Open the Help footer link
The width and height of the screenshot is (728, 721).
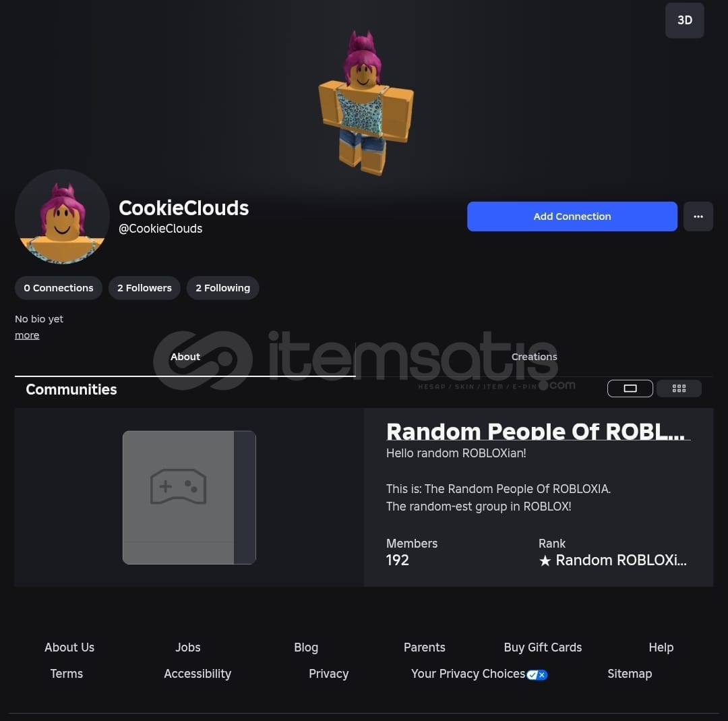[x=661, y=647]
